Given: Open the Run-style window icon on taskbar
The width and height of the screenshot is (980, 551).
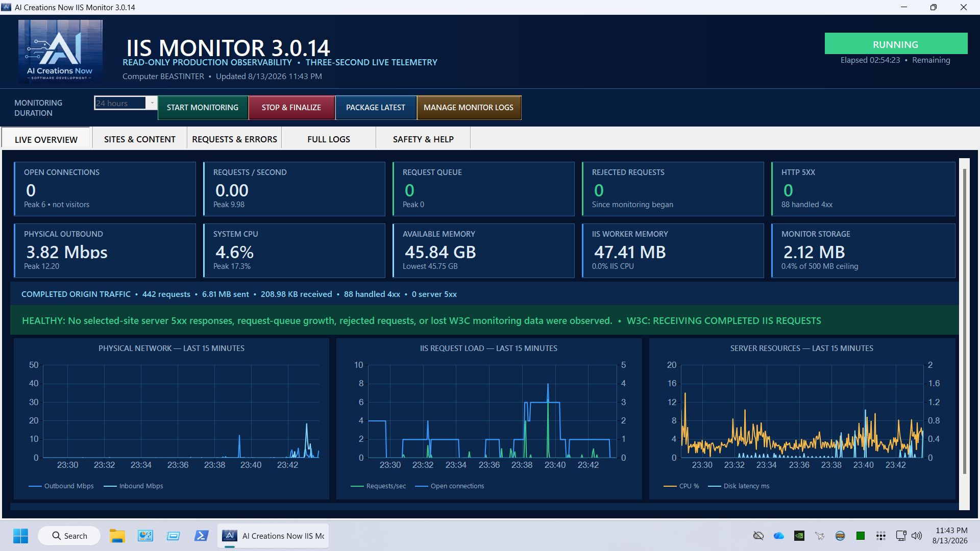Looking at the screenshot, I should 174,536.
